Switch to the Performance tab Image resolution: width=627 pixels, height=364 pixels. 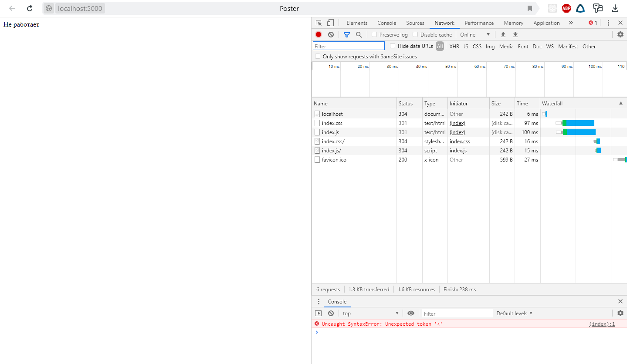pyautogui.click(x=479, y=23)
